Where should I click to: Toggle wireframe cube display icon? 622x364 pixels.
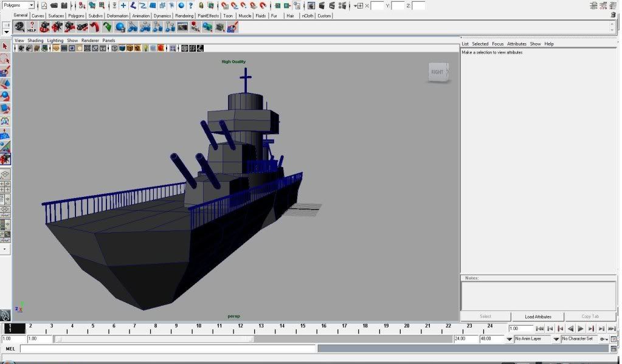click(115, 49)
